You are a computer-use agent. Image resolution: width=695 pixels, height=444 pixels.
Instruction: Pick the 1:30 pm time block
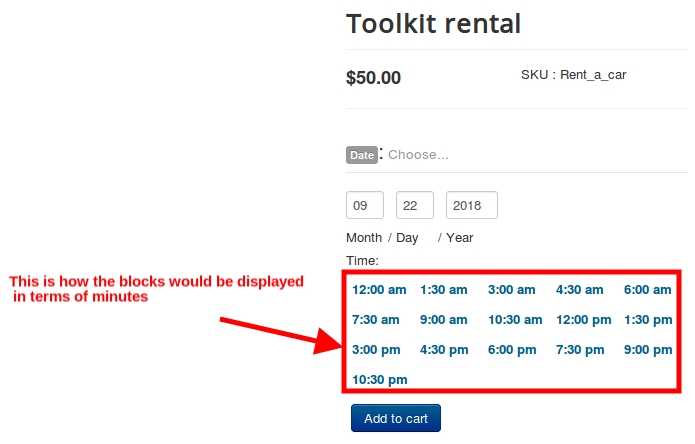coord(648,320)
